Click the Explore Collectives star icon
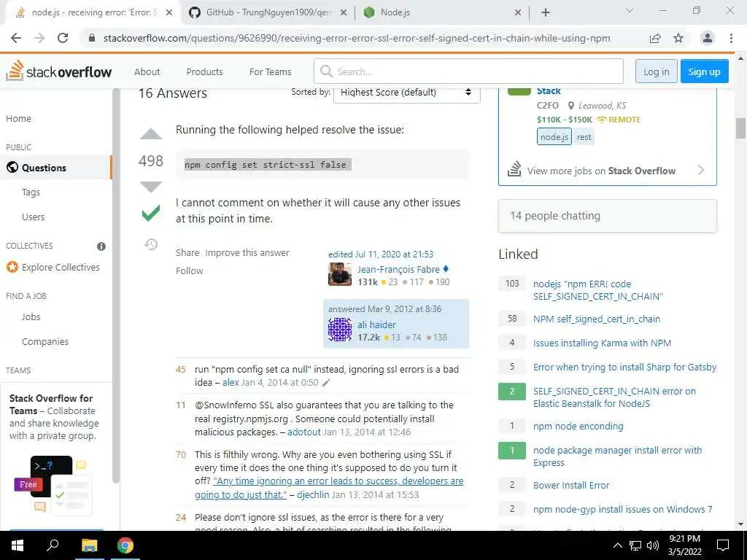Image resolution: width=747 pixels, height=560 pixels. click(12, 267)
